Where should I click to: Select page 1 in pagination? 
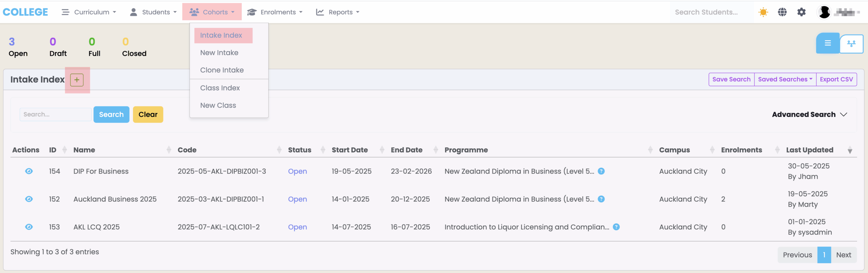824,255
